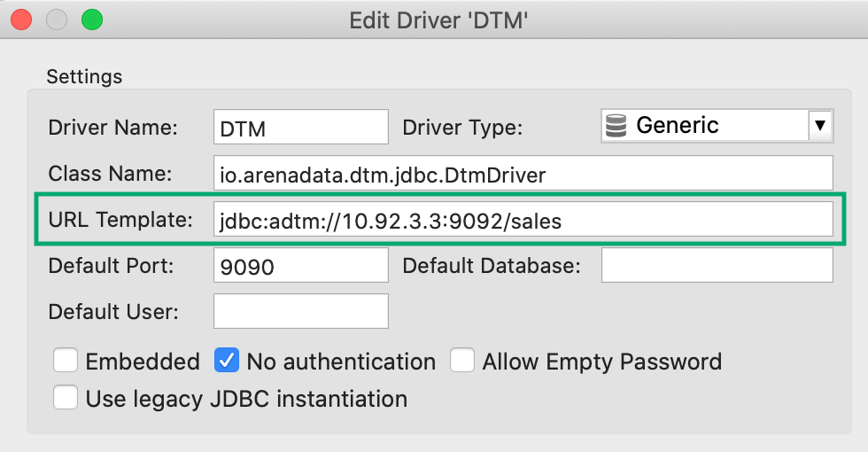The width and height of the screenshot is (868, 452).
Task: Uncheck the No authentication option
Action: (x=227, y=361)
